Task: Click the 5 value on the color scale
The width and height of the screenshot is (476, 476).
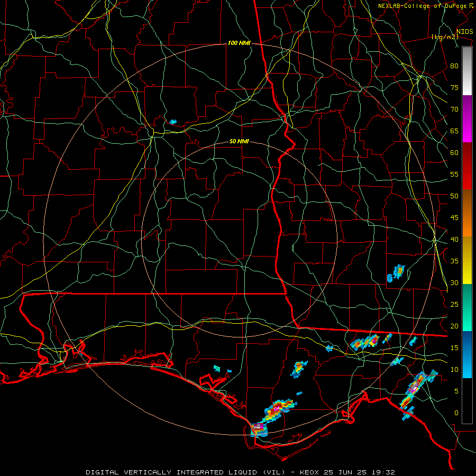Action: tap(456, 391)
